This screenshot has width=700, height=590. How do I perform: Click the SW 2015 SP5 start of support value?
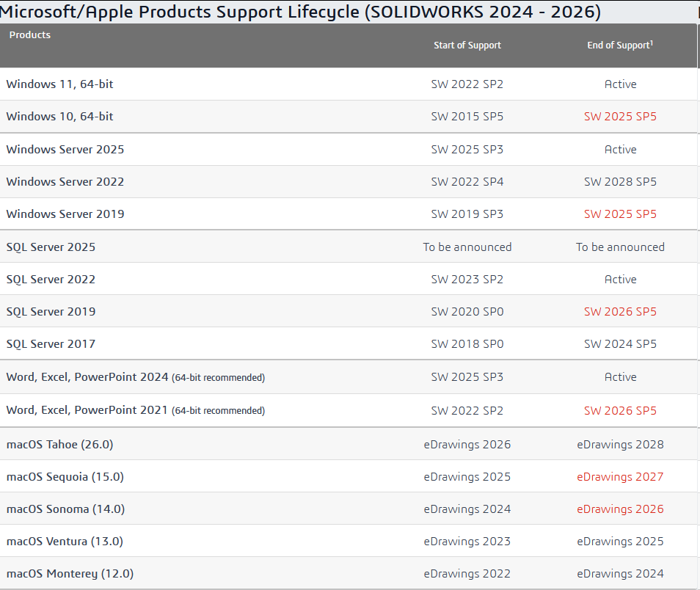[x=467, y=116]
